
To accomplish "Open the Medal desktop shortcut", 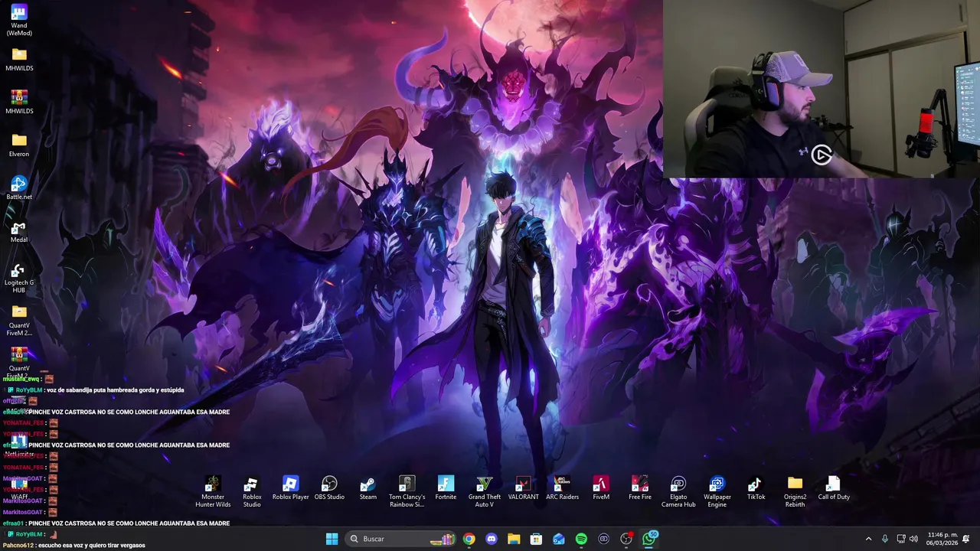I will [x=19, y=230].
